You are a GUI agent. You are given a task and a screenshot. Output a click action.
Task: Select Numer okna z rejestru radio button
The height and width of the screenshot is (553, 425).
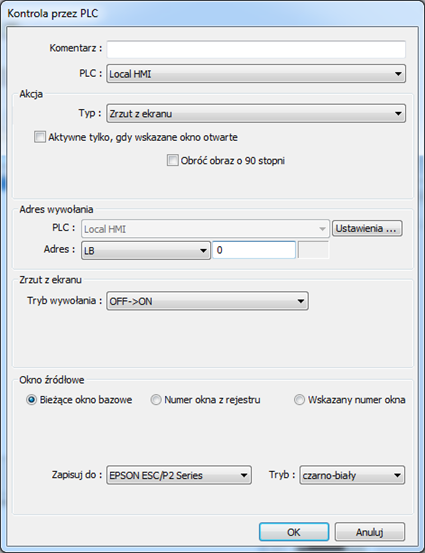point(156,400)
